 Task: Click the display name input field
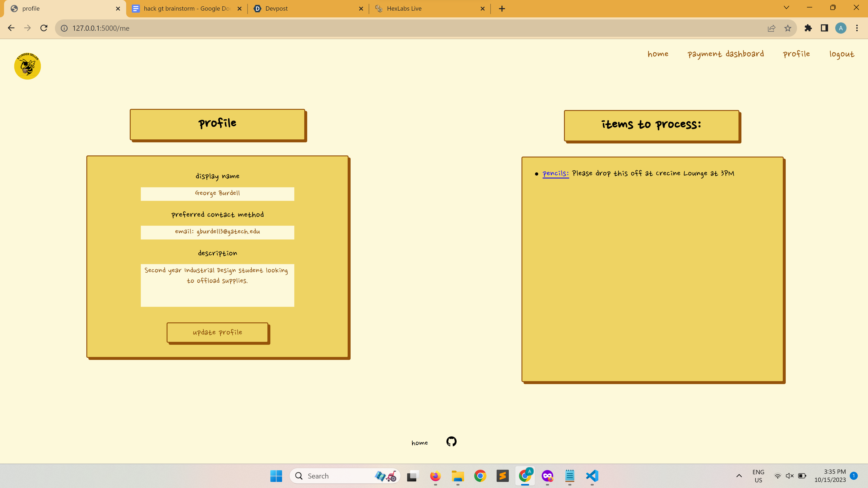point(217,194)
